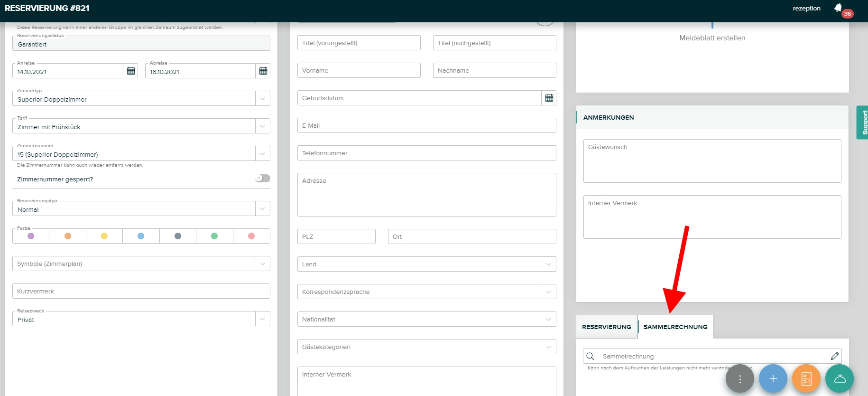Expand the Tarif dropdown

(x=262, y=126)
